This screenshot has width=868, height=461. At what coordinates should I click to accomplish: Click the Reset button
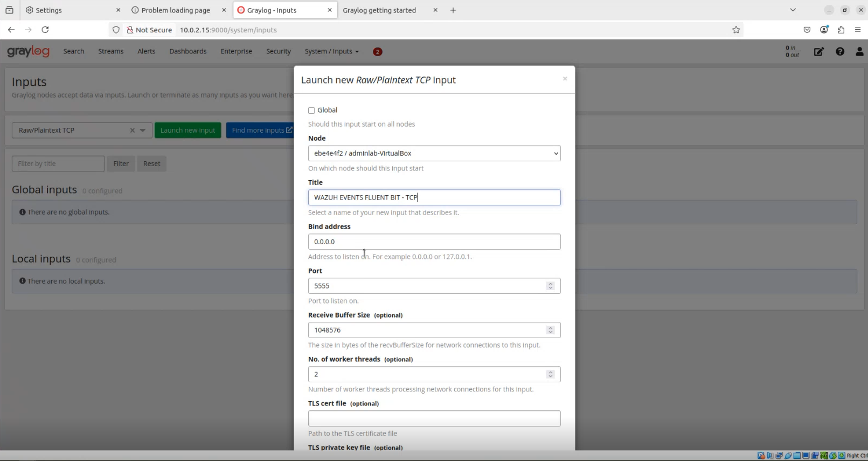point(151,164)
